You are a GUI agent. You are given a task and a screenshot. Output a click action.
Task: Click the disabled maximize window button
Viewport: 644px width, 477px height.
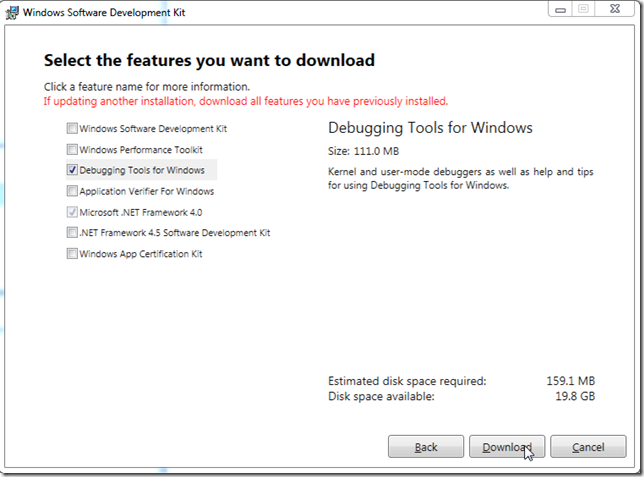coord(584,9)
